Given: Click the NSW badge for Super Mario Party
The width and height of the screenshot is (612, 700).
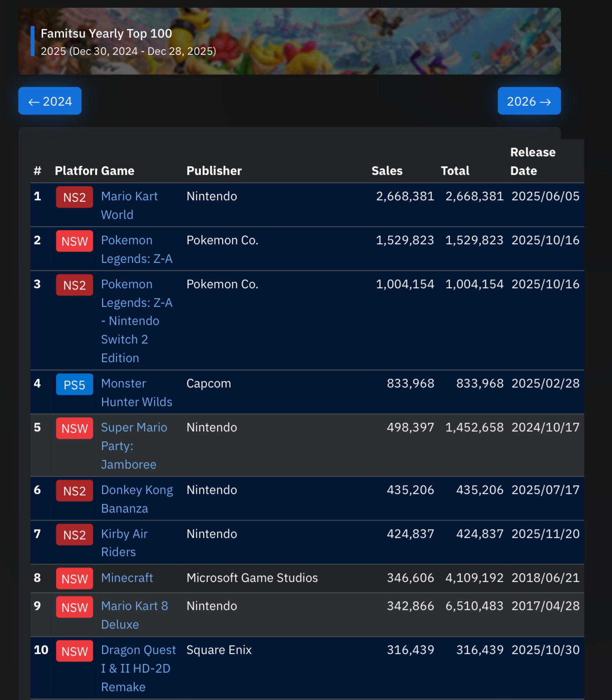Looking at the screenshot, I should tap(74, 428).
